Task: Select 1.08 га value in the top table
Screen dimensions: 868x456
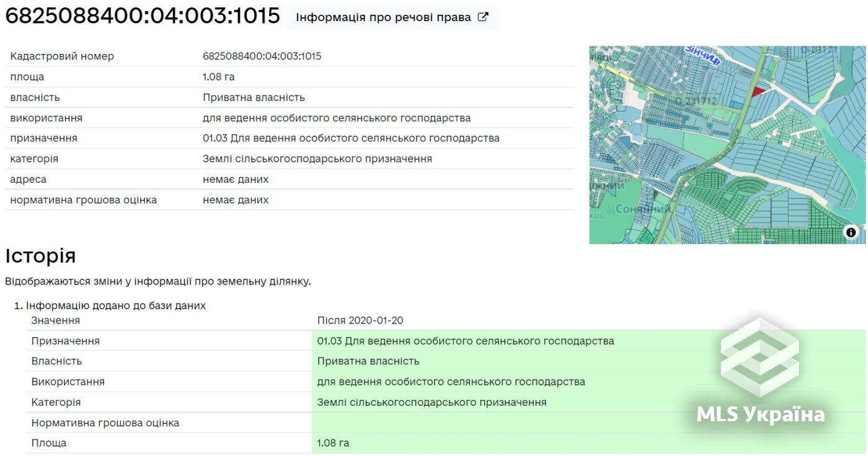Action: point(218,77)
